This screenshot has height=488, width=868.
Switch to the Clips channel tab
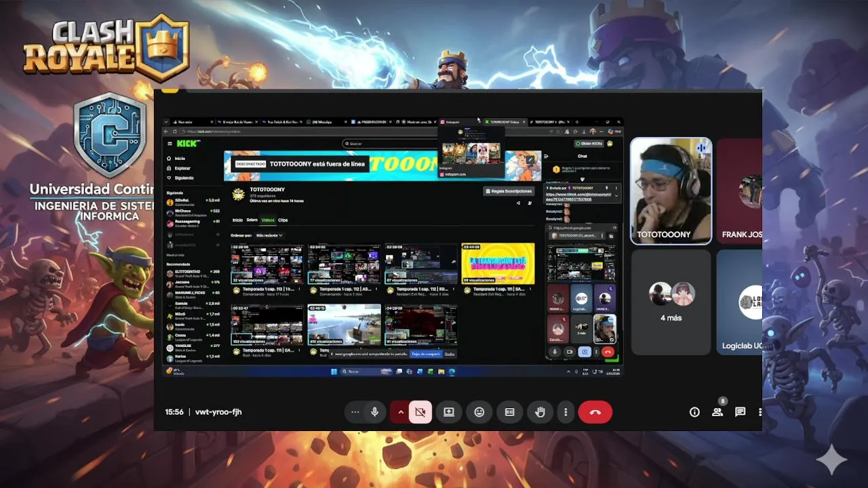click(x=283, y=220)
